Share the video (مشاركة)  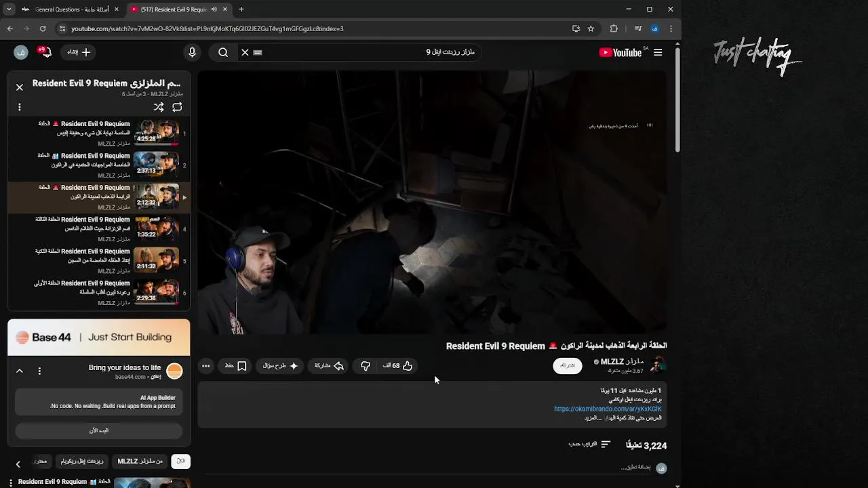[x=329, y=366]
